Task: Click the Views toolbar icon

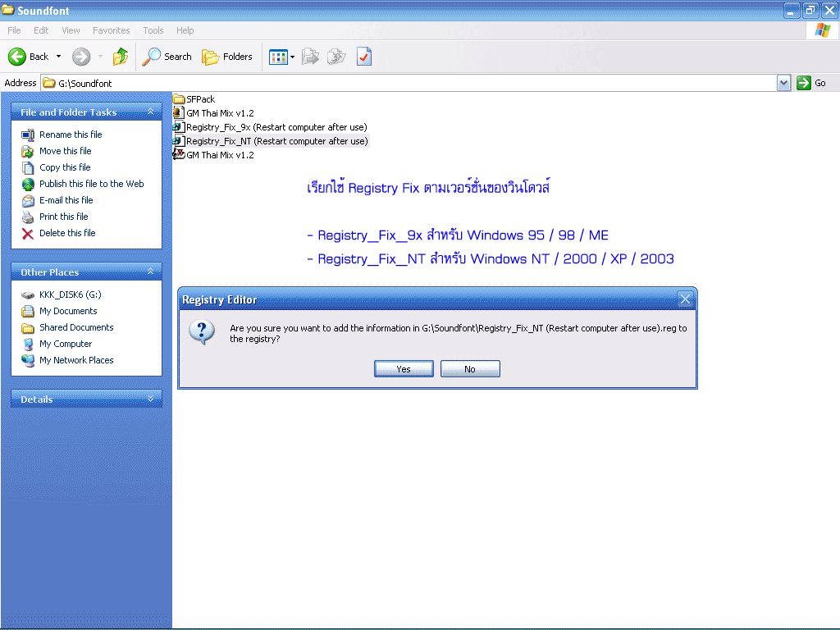Action: (278, 57)
